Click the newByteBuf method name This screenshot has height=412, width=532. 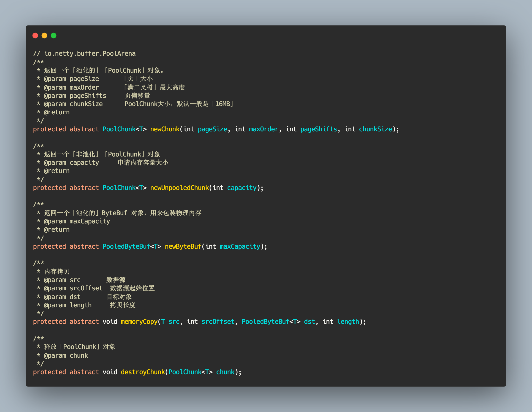(183, 247)
